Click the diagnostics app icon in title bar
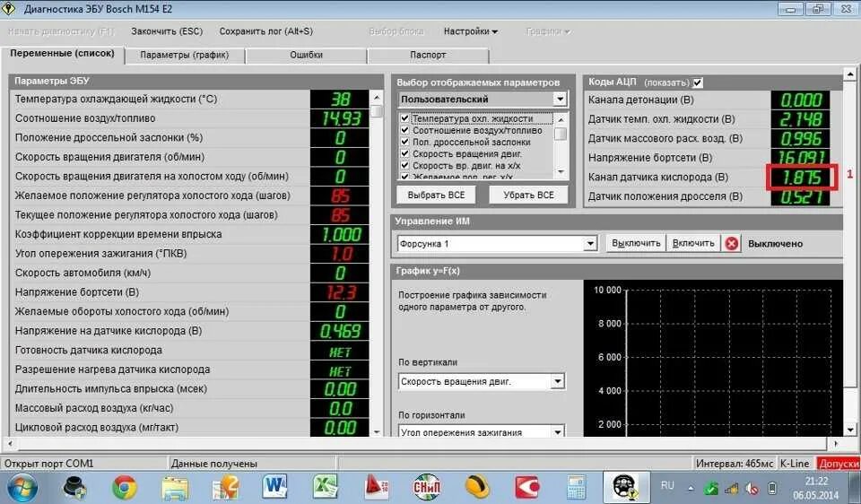This screenshot has width=861, height=504. [x=9, y=9]
